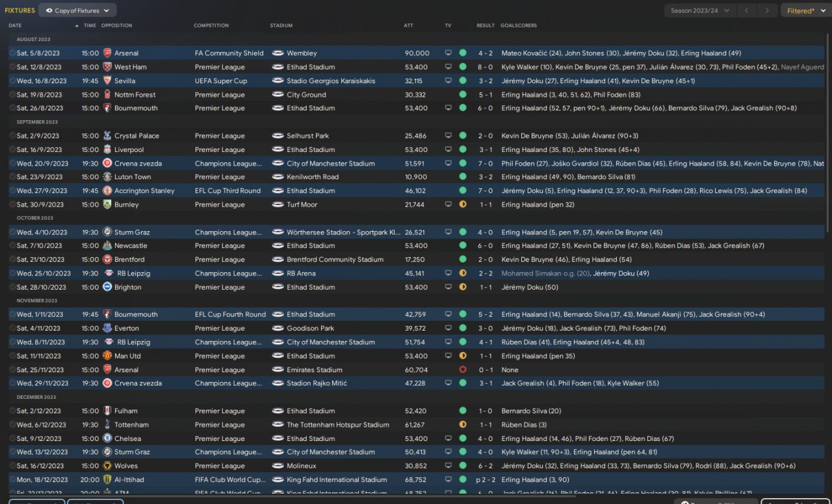The width and height of the screenshot is (832, 504).
Task: Toggle the check mark for Sat, 28/10/2023 fixture
Action: point(12,287)
